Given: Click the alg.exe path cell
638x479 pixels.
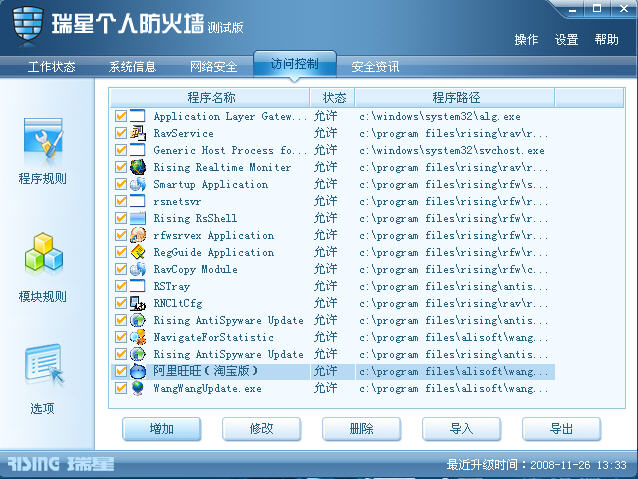Looking at the screenshot, I should [440, 117].
